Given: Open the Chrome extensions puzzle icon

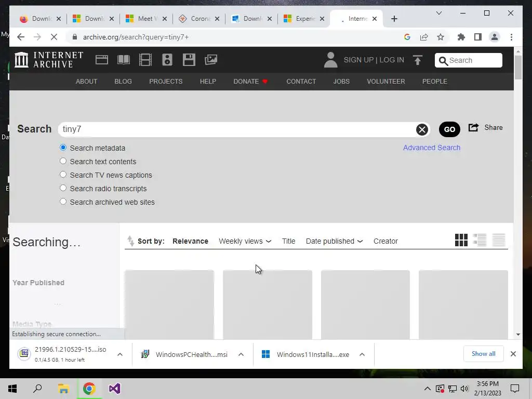Looking at the screenshot, I should pos(461,37).
